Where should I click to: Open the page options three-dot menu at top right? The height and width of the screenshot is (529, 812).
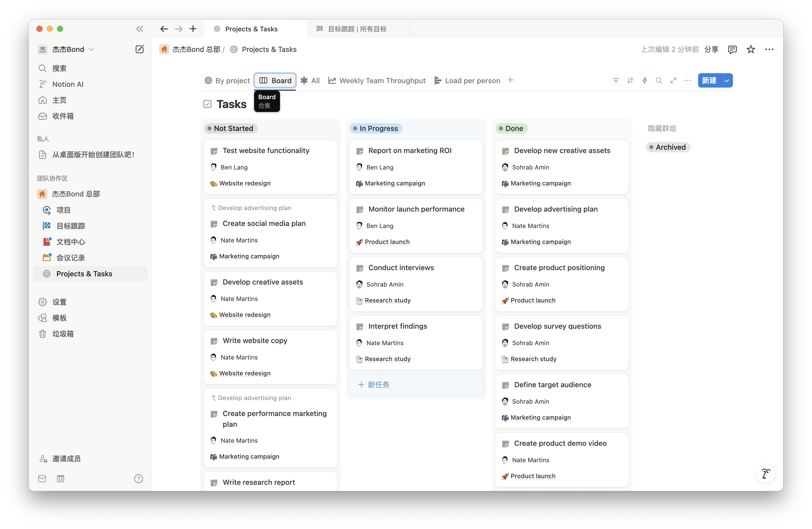click(769, 50)
